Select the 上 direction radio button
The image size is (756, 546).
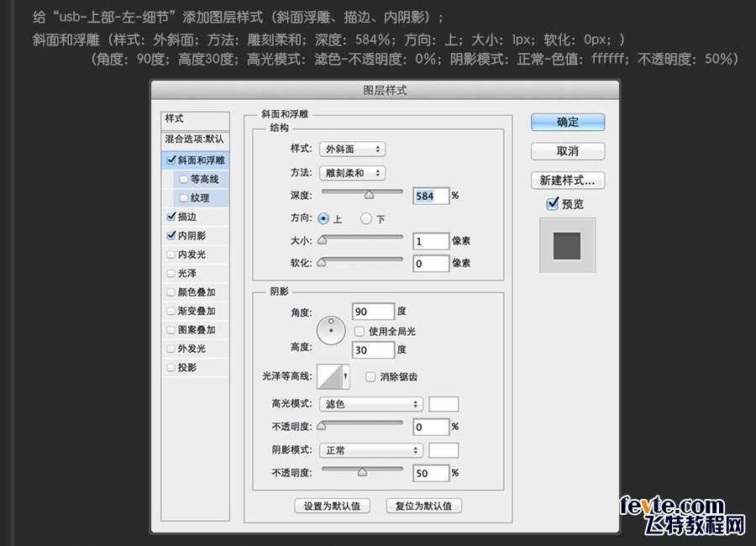[x=323, y=218]
